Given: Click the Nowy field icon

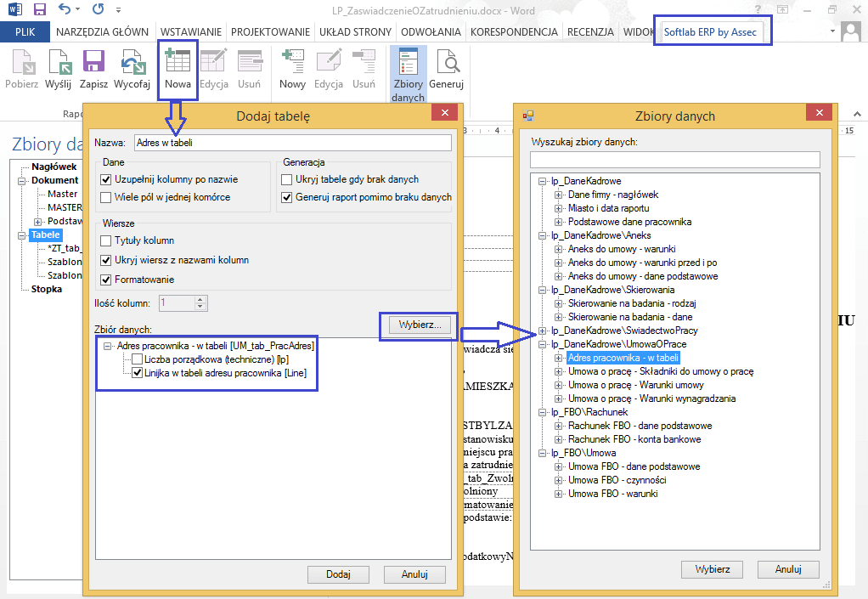Looking at the screenshot, I should tap(293, 61).
